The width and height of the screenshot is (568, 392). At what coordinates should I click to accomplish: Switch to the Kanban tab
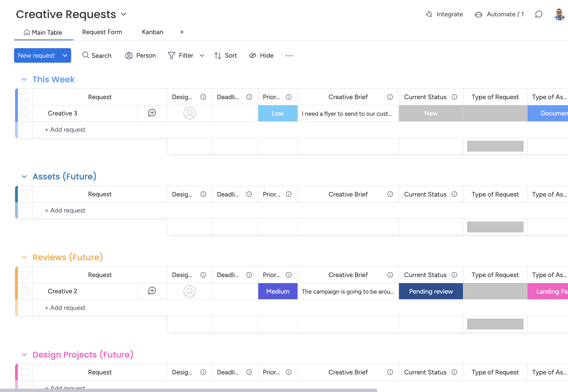click(x=152, y=32)
